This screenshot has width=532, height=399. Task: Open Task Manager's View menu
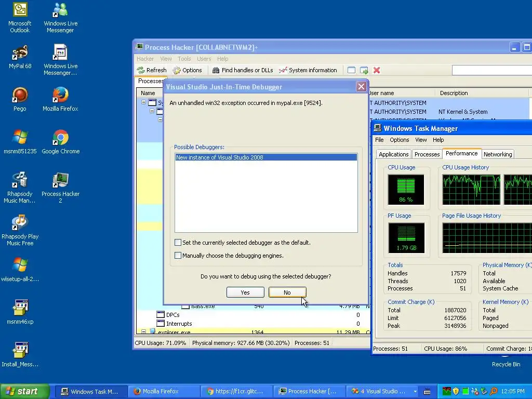[421, 140]
